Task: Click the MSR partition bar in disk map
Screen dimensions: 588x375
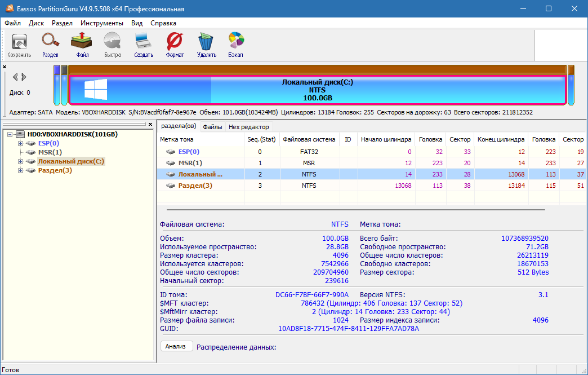Action: point(64,85)
